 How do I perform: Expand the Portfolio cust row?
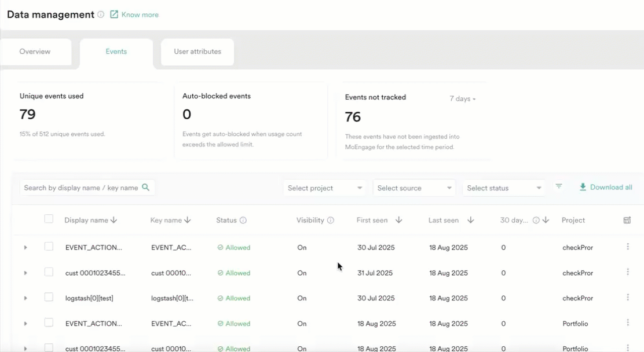[25, 349]
